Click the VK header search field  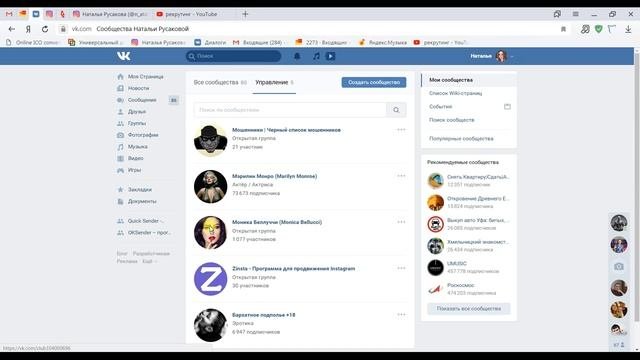click(233, 56)
